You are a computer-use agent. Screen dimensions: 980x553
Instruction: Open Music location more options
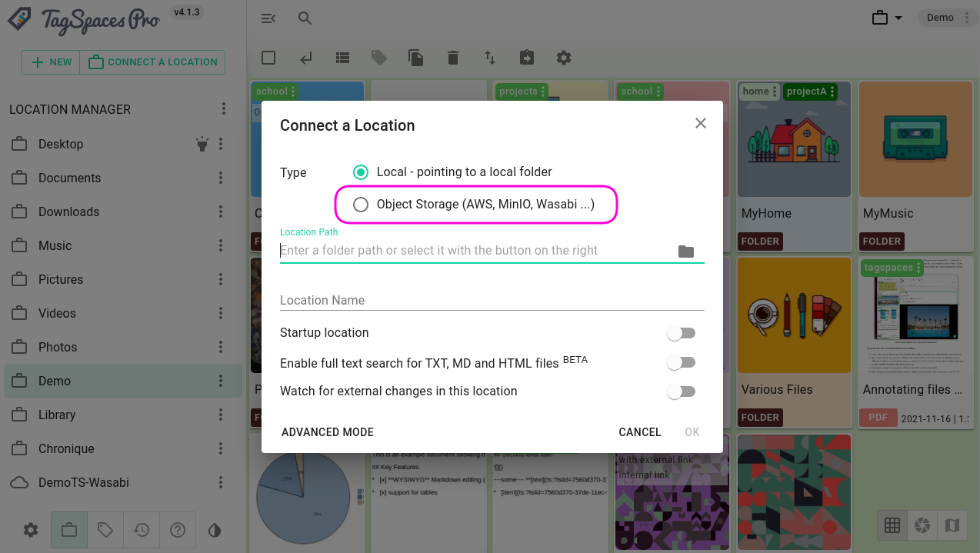point(221,245)
